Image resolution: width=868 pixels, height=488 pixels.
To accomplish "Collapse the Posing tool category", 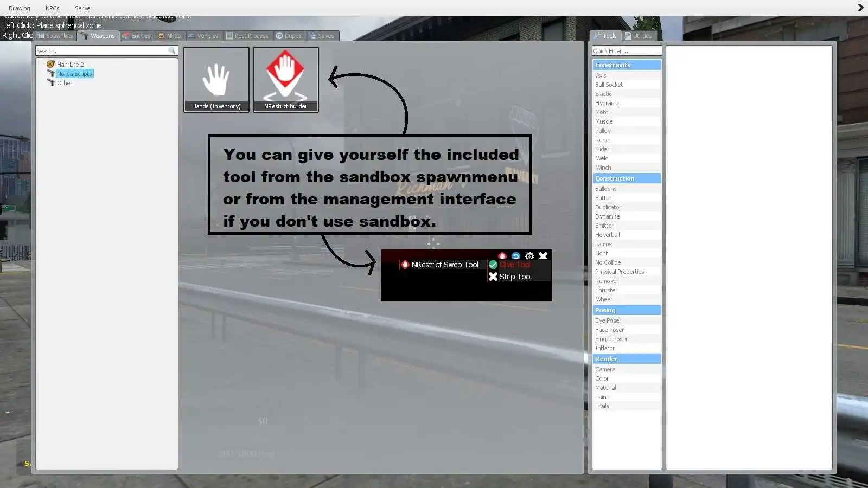I will tap(626, 310).
